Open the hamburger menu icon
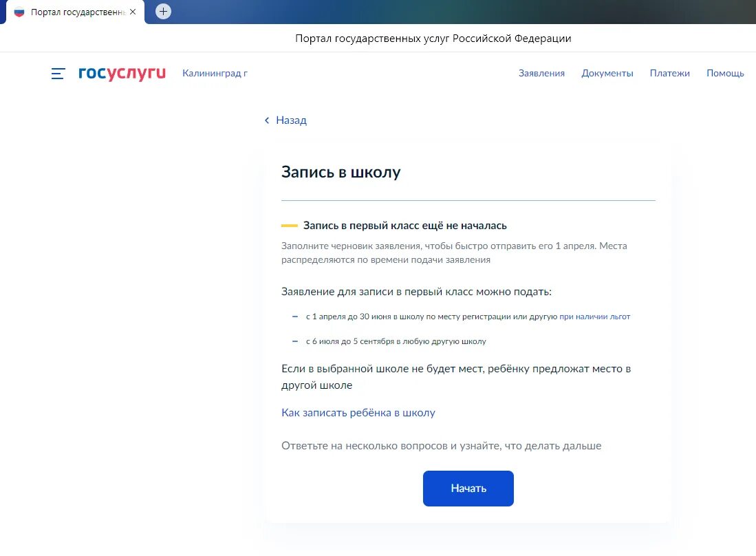Screen dimensions: 756x556 pos(58,74)
